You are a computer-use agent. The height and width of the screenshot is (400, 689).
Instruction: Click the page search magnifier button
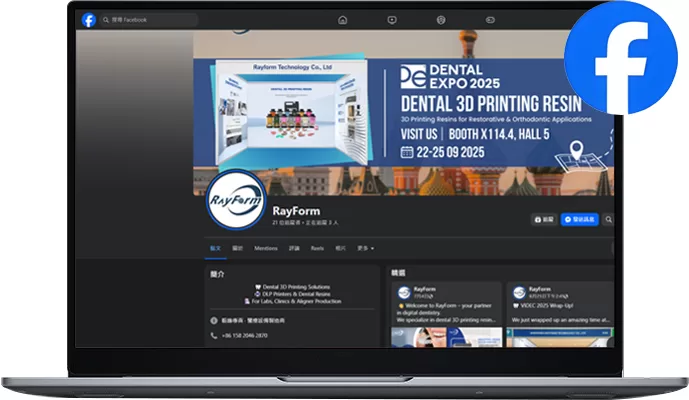[609, 219]
